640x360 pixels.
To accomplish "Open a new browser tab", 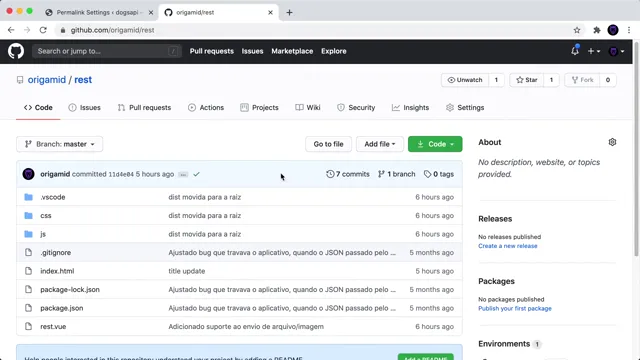I will click(x=289, y=13).
